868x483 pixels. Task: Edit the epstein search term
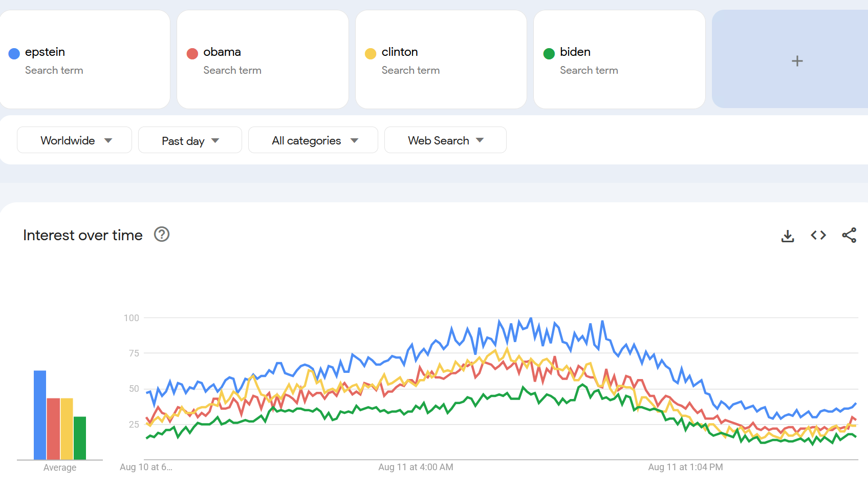click(45, 52)
